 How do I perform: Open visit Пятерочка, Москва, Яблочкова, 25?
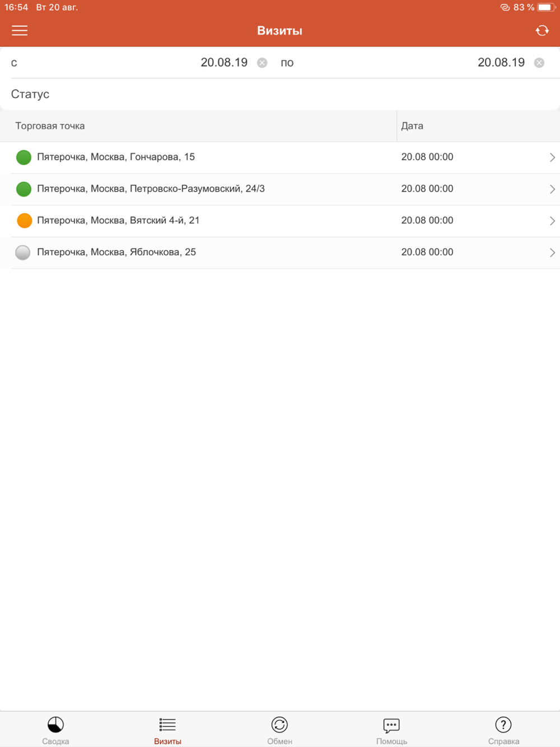pos(280,253)
